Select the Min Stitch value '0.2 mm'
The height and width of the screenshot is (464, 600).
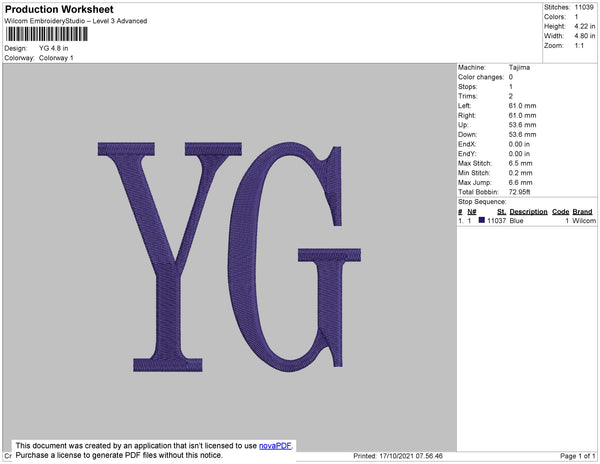tap(520, 173)
